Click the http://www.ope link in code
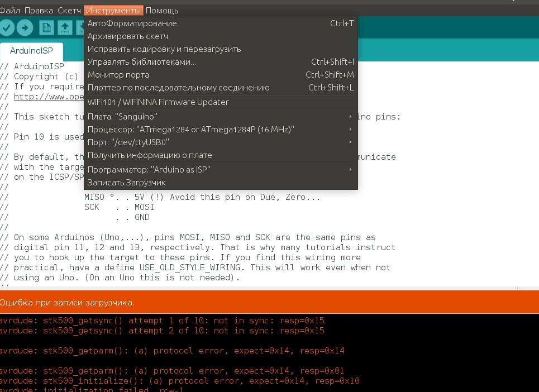Image resolution: width=539 pixels, height=392 pixels. pos(49,97)
